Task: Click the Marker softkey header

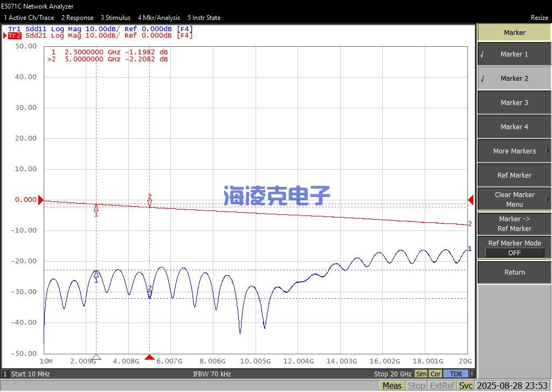Action: [x=514, y=33]
